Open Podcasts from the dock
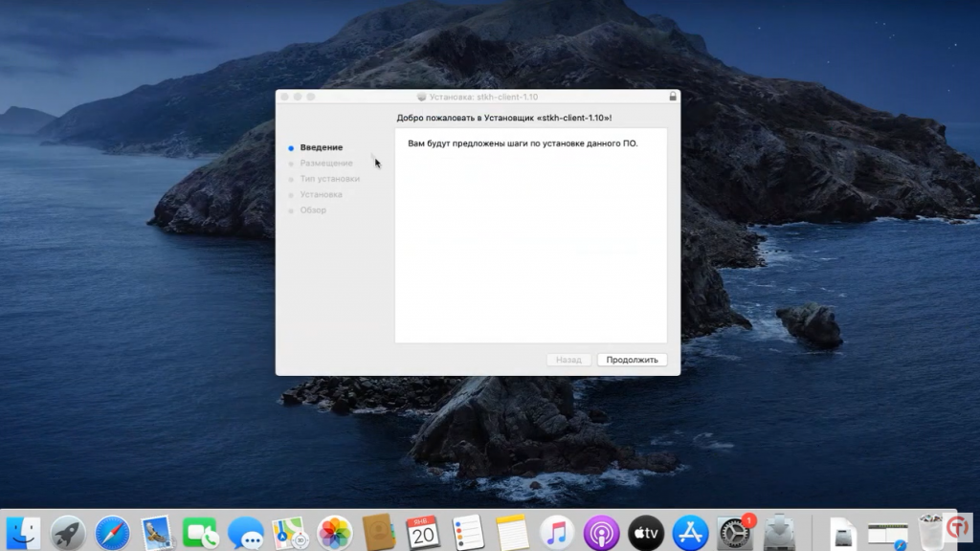980x551 pixels. [601, 533]
